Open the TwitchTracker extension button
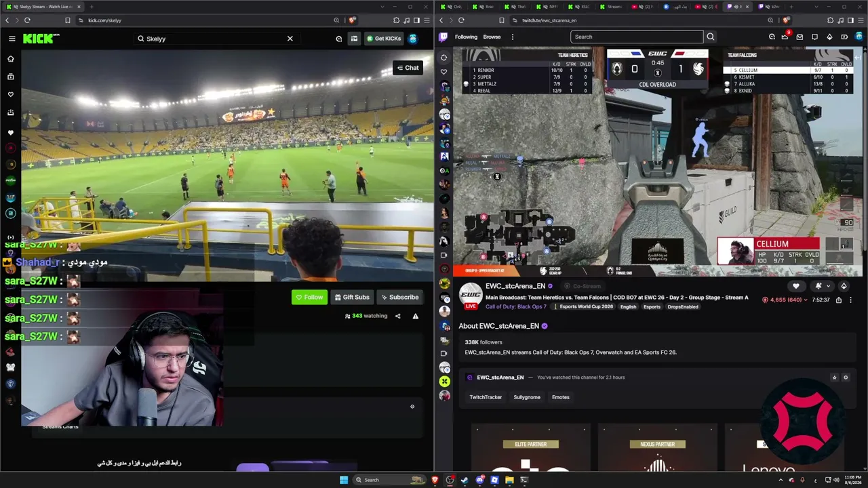The width and height of the screenshot is (868, 488). click(486, 397)
